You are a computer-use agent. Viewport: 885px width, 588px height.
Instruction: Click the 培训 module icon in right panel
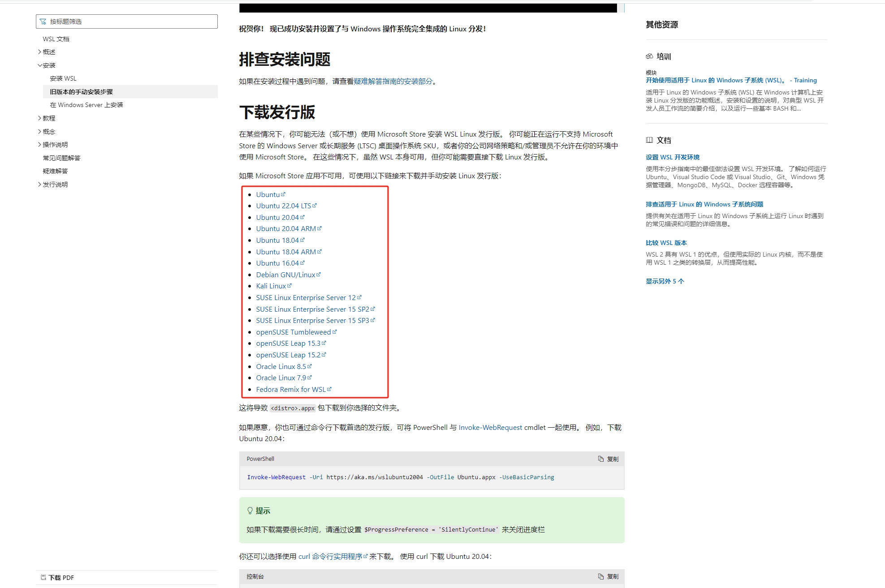click(x=649, y=56)
